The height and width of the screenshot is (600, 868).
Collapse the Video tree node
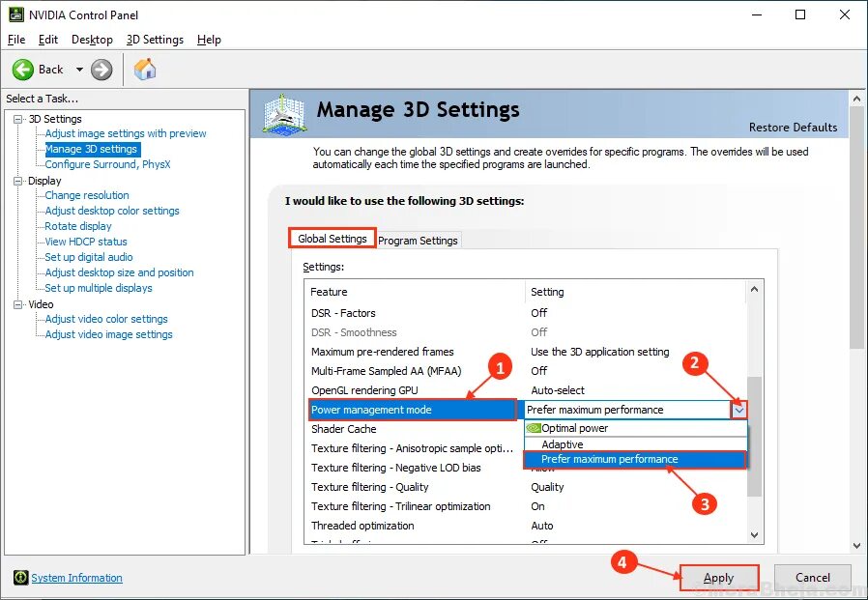pos(18,304)
